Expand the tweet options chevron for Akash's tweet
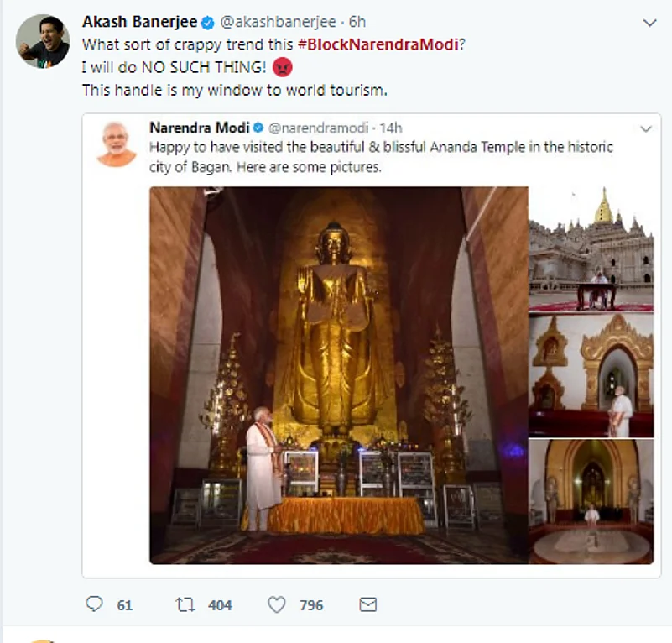The image size is (672, 643). coord(649,23)
